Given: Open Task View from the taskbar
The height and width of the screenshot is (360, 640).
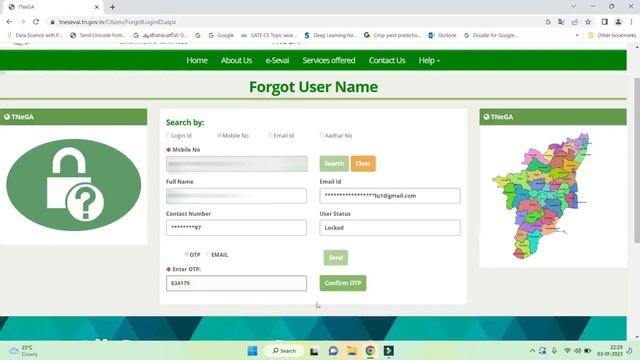Looking at the screenshot, I should tap(314, 351).
